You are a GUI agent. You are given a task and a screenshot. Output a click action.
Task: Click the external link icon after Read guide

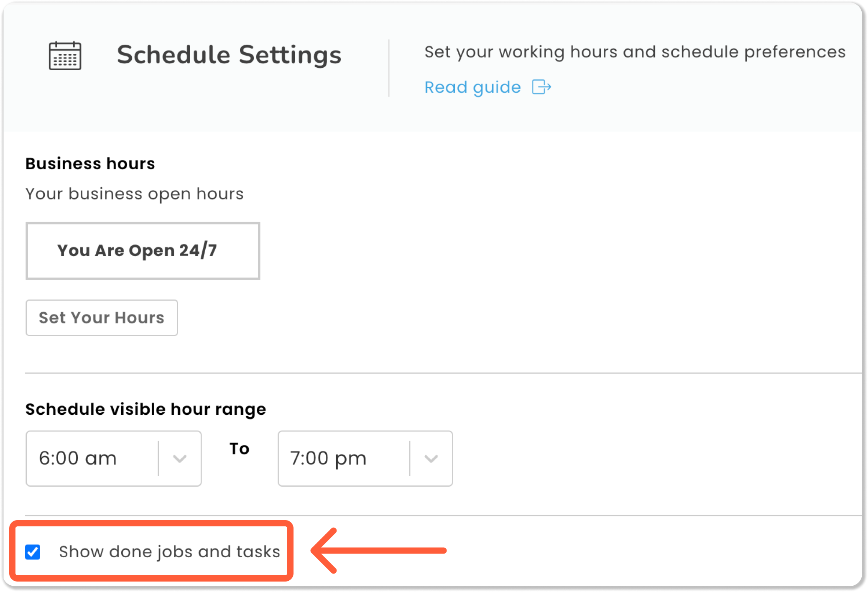tap(541, 87)
